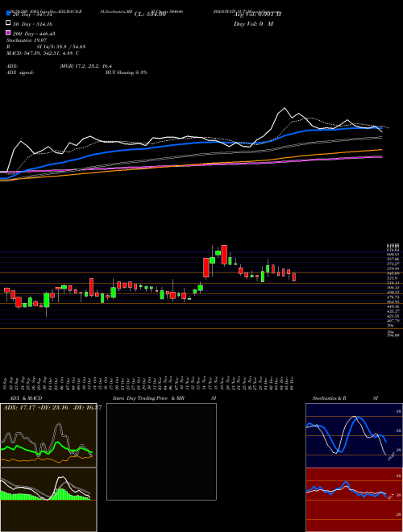Click the 'BUY Slowing @ 3%' signal text
This screenshot has height=532, width=403.
click(127, 73)
